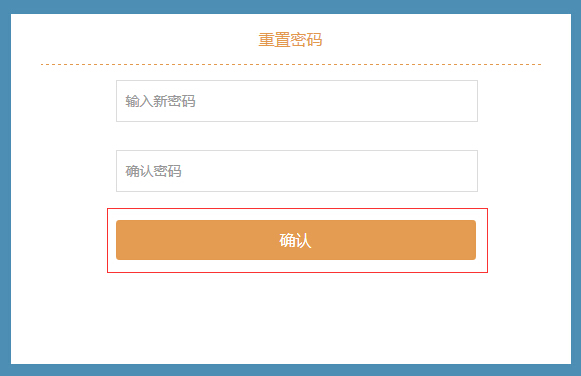Click the dashed orange divider line
This screenshot has height=376, width=581.
pos(291,64)
